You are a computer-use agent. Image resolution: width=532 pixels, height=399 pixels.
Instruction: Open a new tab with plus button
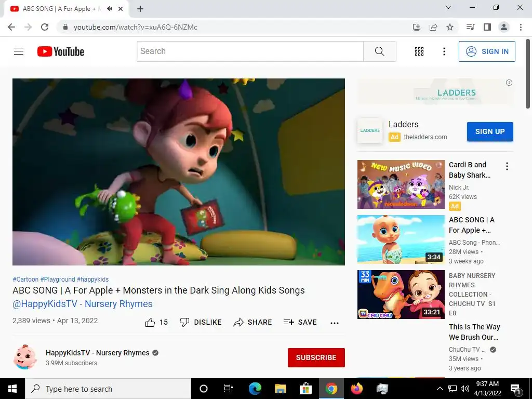140,9
